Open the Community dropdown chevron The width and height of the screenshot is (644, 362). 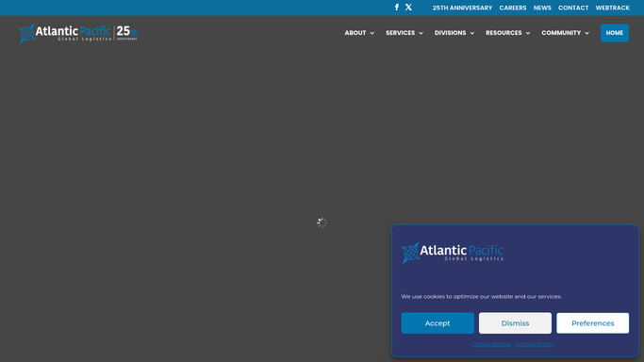point(586,33)
